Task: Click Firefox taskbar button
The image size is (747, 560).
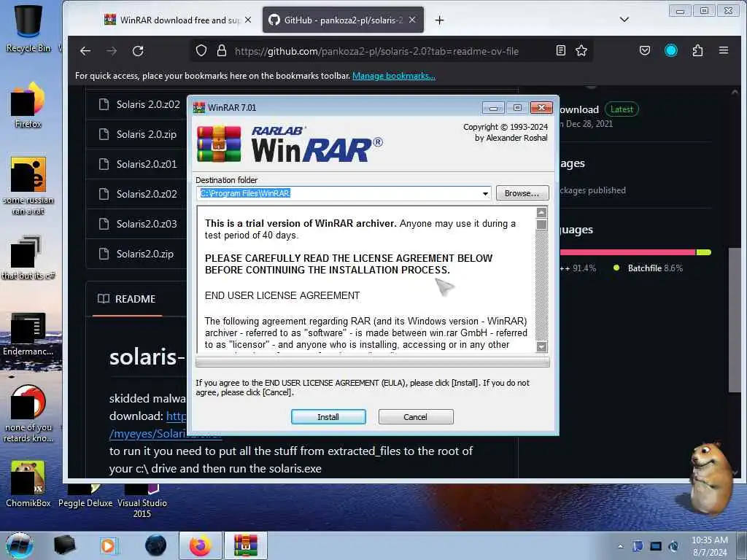Action: 200,545
